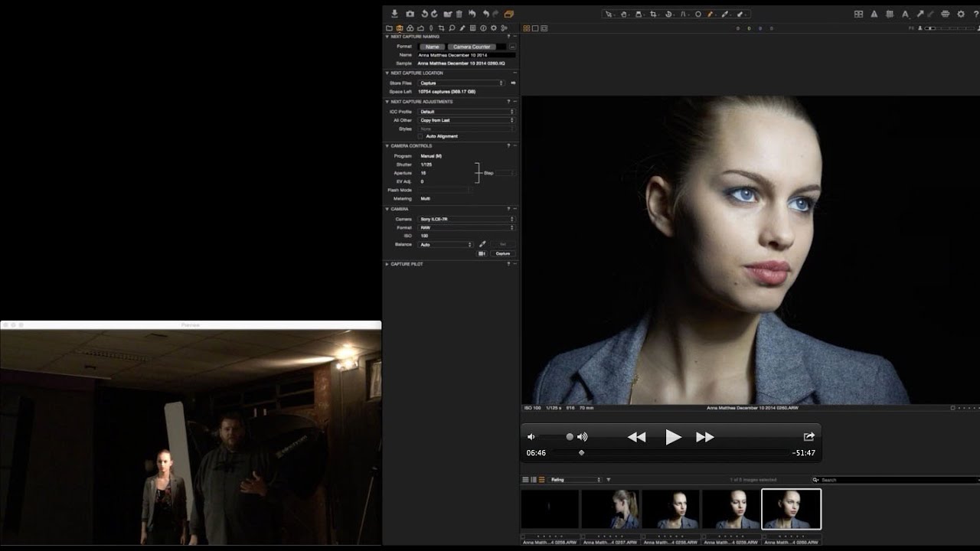Select the pointer cursor tool

click(609, 14)
